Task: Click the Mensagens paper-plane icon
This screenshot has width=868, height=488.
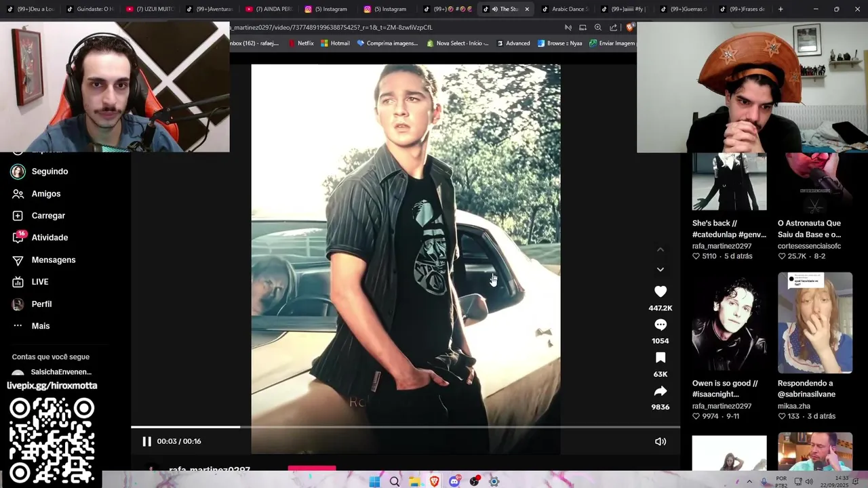Action: (18, 260)
